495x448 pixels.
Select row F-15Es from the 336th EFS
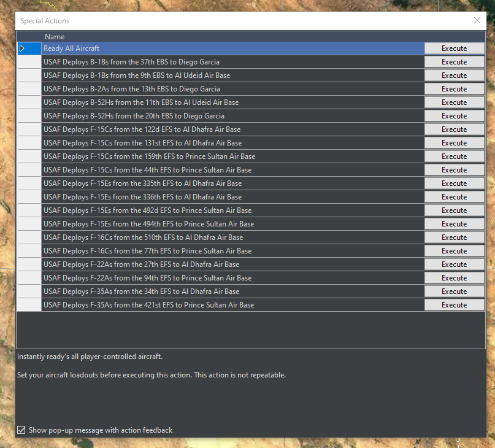[x=232, y=197]
